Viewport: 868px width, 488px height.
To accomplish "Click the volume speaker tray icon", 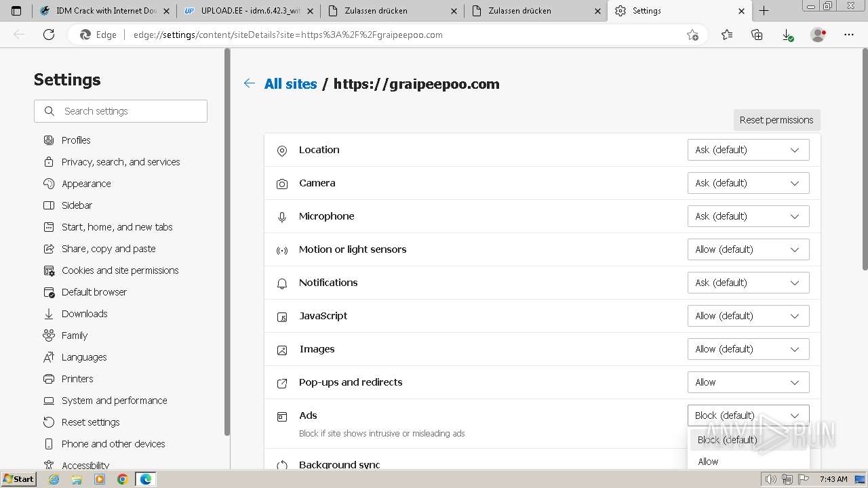I will [771, 479].
